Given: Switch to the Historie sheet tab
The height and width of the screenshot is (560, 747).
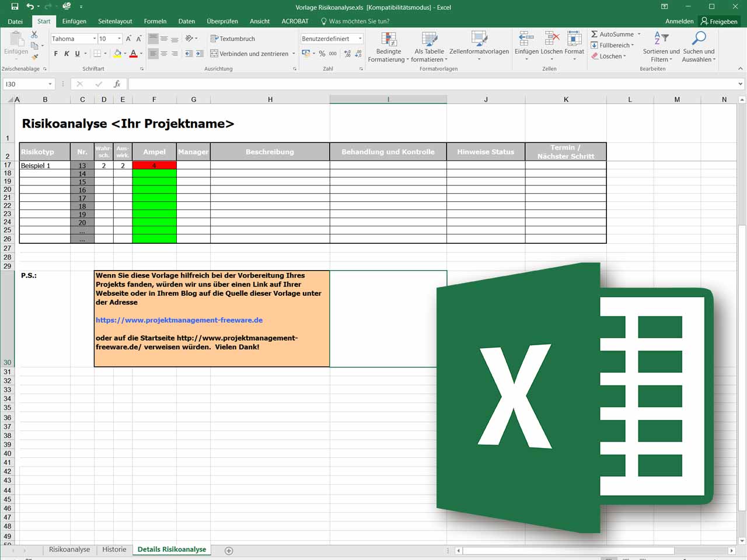Looking at the screenshot, I should [x=114, y=549].
